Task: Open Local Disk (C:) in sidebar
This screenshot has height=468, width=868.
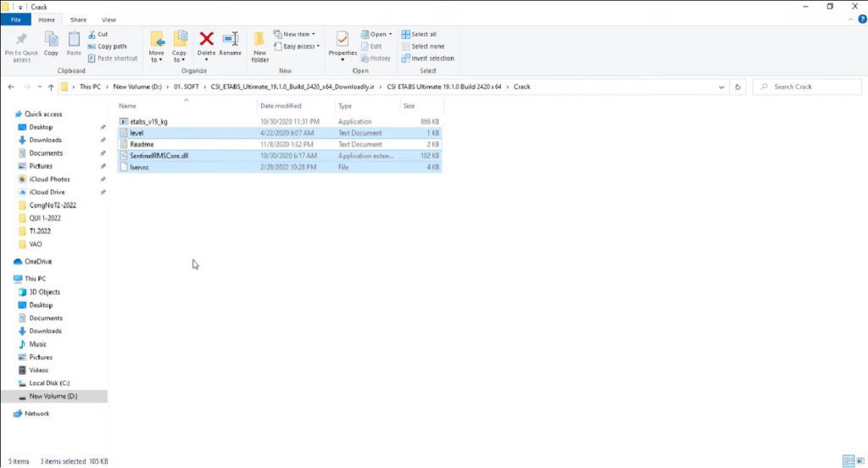Action: 49,383
